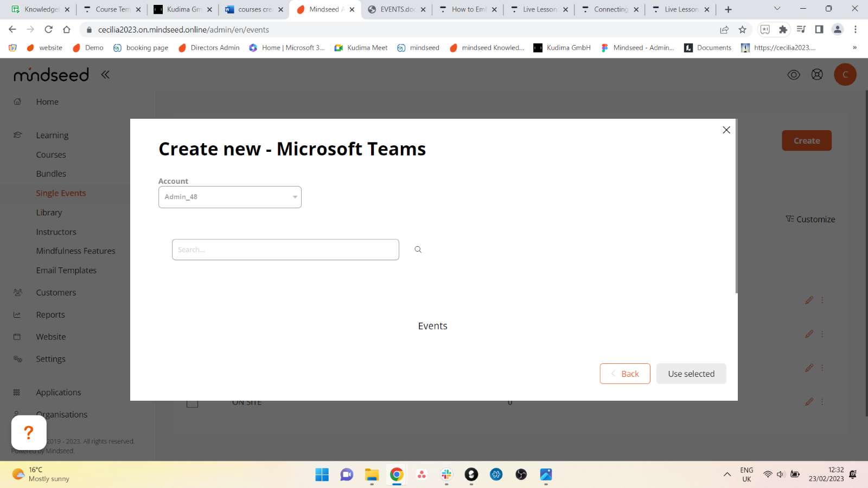Open the tab search dropdown arrow
The image size is (868, 488).
point(777,9)
